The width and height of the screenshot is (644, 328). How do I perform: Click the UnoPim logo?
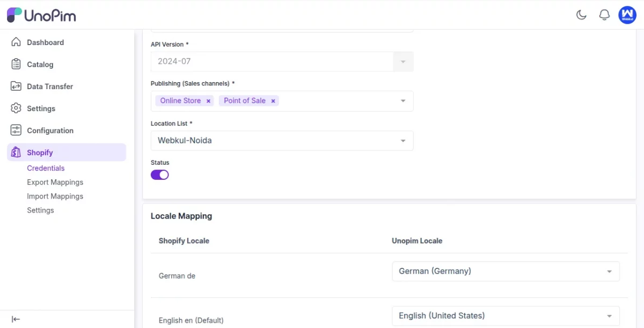click(x=41, y=15)
